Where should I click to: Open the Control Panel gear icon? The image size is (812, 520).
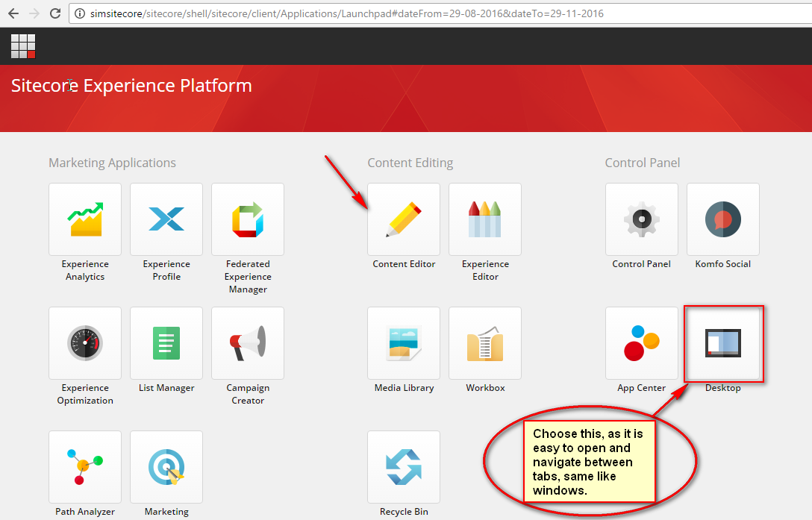(642, 219)
